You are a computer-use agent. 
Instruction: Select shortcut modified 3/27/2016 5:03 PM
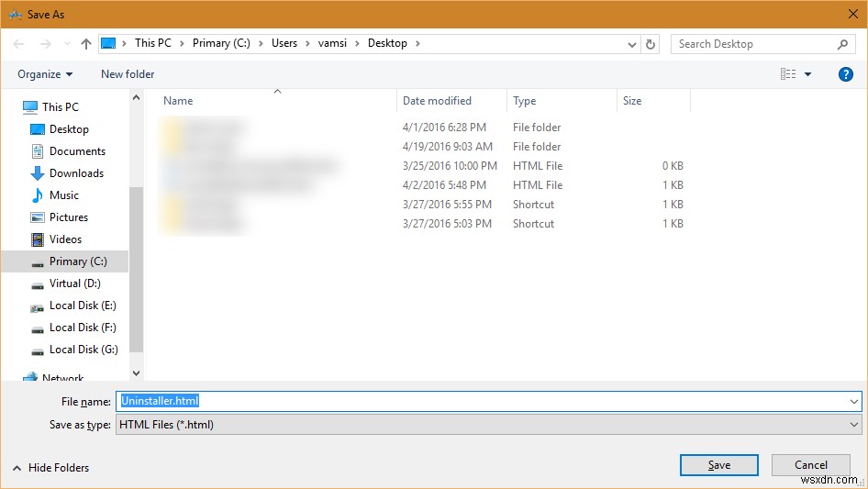pyautogui.click(x=425, y=224)
